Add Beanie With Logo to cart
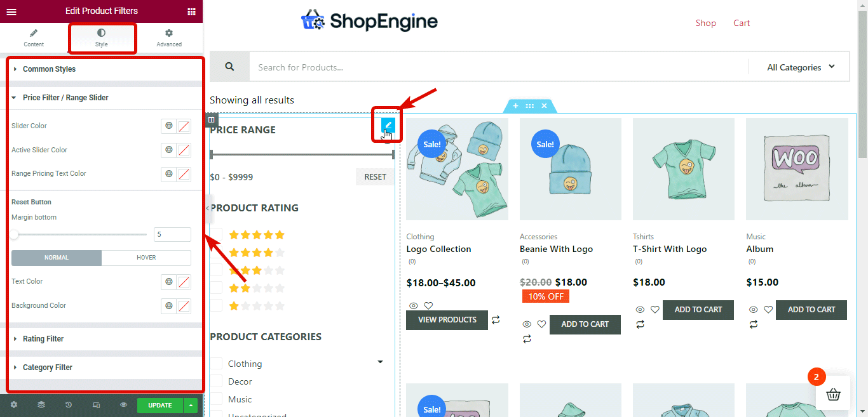 point(585,324)
